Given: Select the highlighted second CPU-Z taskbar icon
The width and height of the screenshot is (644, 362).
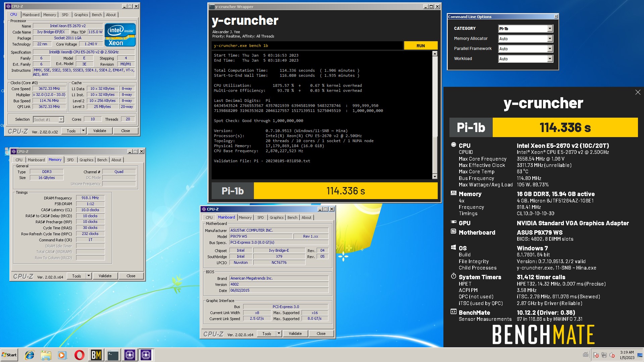Looking at the screenshot, I should click(x=146, y=355).
